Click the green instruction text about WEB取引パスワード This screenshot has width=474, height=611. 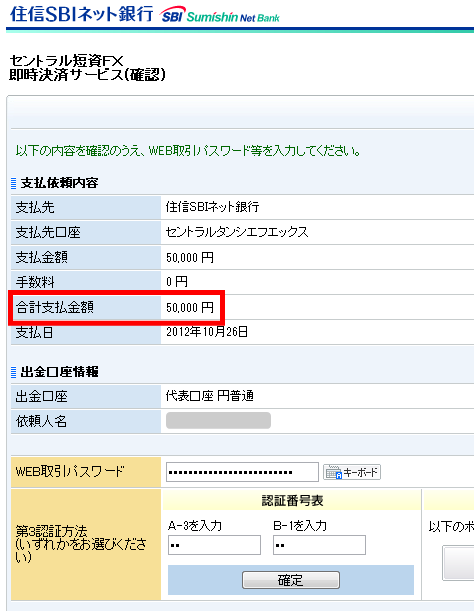(x=188, y=150)
